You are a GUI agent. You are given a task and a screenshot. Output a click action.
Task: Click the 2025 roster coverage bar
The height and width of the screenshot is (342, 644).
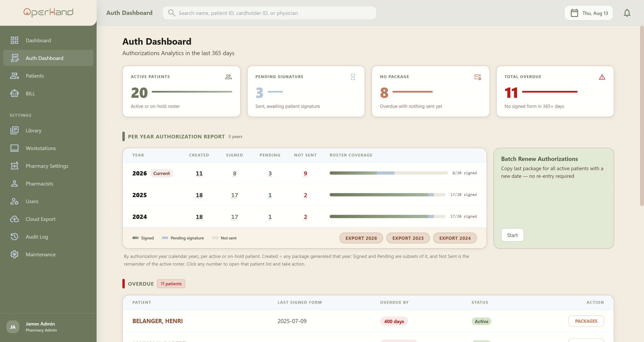pos(387,195)
